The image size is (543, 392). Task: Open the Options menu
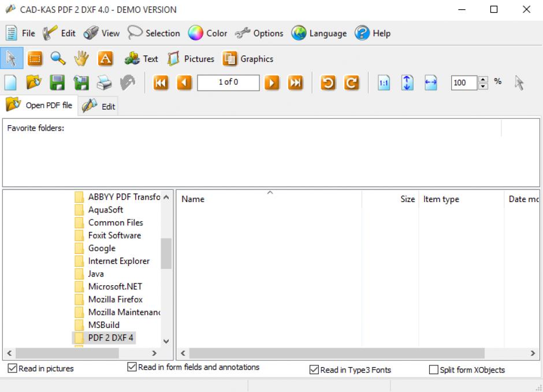click(259, 33)
